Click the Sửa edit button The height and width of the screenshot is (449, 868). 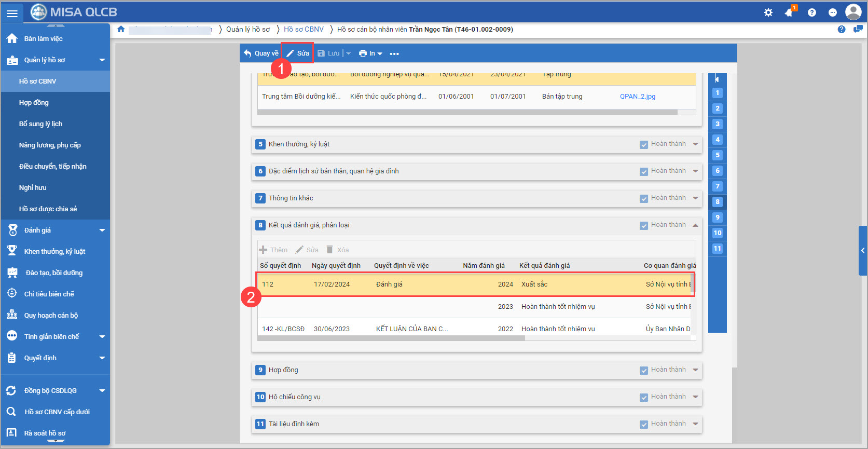point(298,53)
